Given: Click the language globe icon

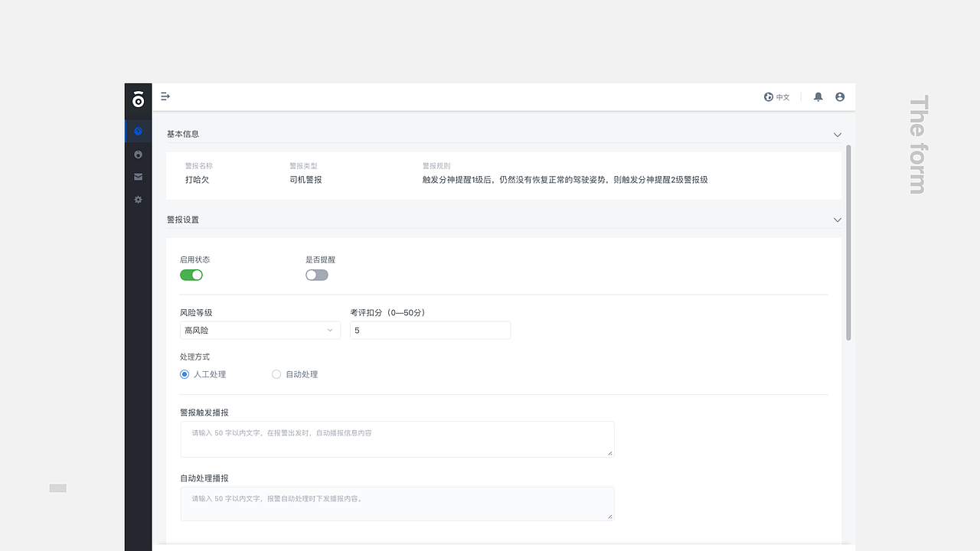Looking at the screenshot, I should 769,97.
